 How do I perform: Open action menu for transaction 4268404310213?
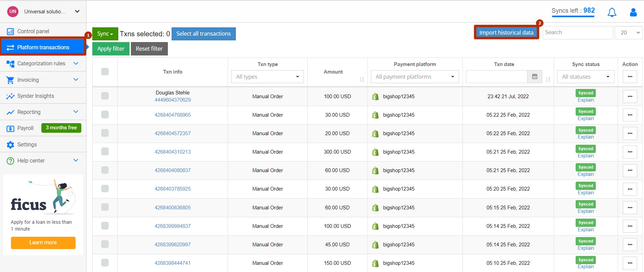coord(630,152)
